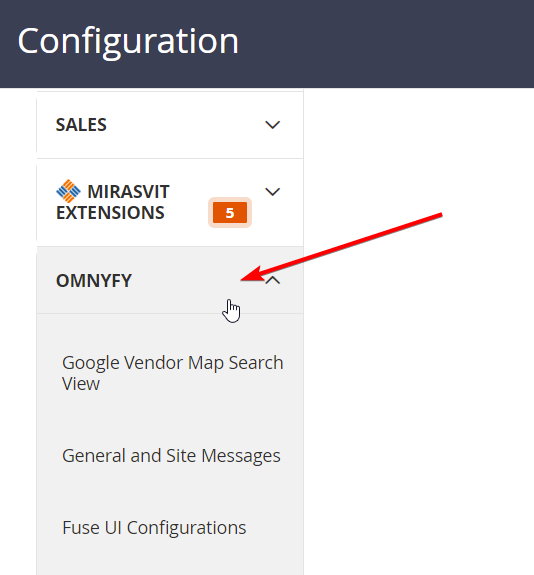This screenshot has width=534, height=575.
Task: Click the SALES section label
Action: pyautogui.click(x=81, y=125)
